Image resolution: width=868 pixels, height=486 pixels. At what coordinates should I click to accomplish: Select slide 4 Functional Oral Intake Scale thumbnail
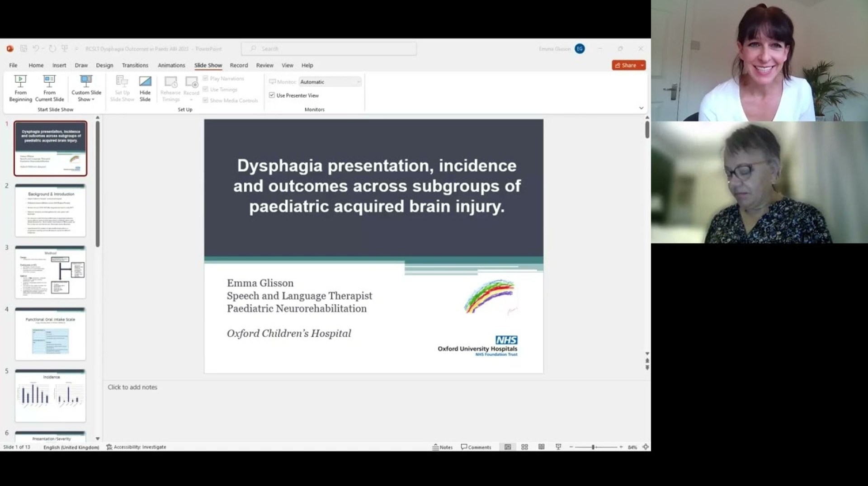click(50, 334)
